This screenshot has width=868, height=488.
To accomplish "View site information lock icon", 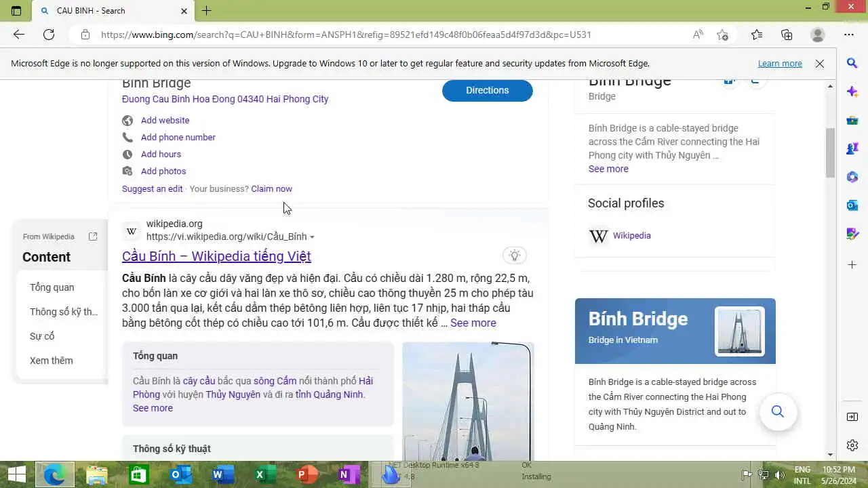I will pos(85,35).
